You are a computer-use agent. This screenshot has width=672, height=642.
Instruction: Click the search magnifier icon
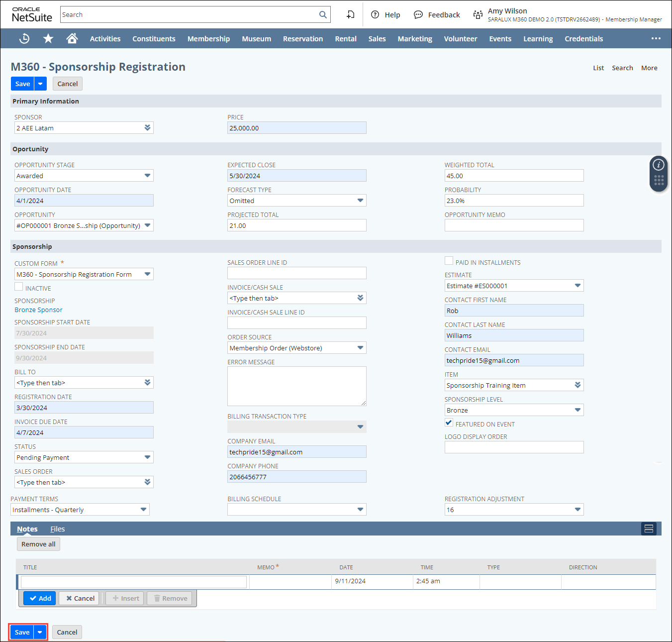[323, 15]
